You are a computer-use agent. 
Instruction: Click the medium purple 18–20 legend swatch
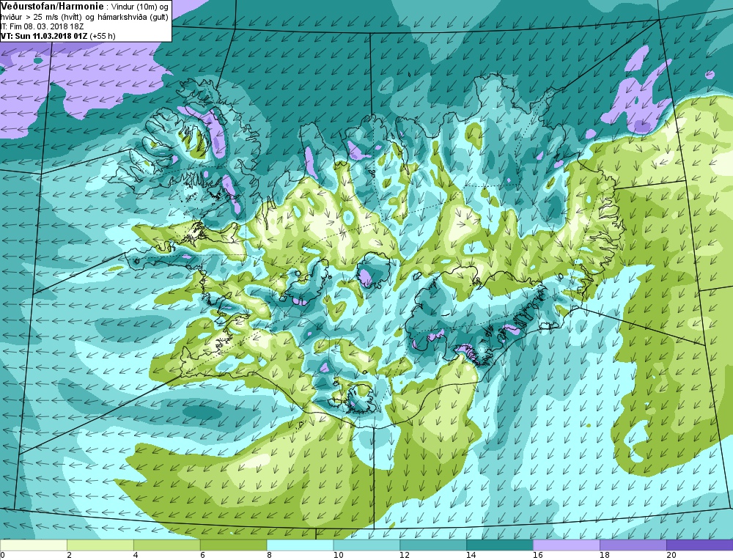(633, 545)
